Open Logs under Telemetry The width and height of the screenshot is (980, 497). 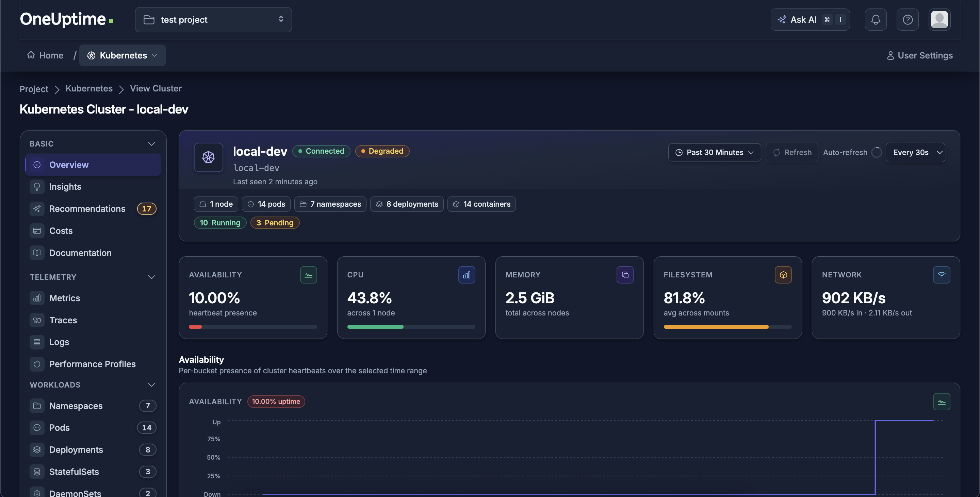(93, 342)
